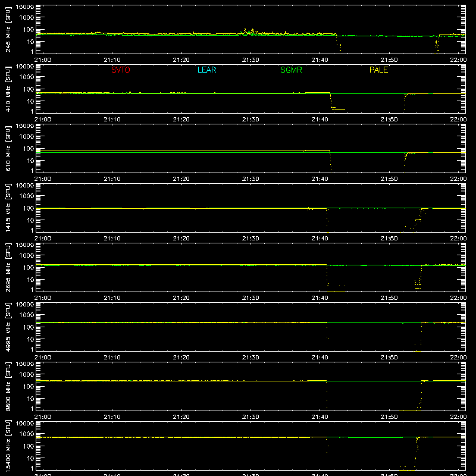Viewport: 476px width, 476px height.
Task: Click the 1000 tick on 15400 MHz axis
Action: 27,434
